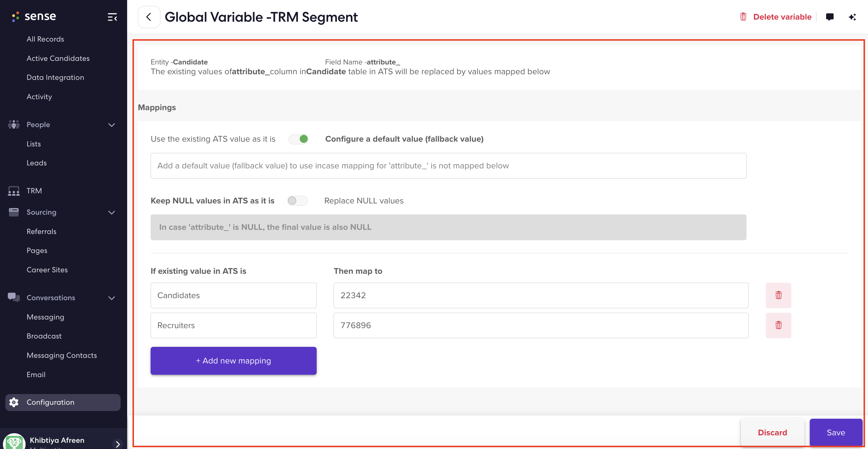Toggle the Keep NULL values switch

(x=297, y=200)
